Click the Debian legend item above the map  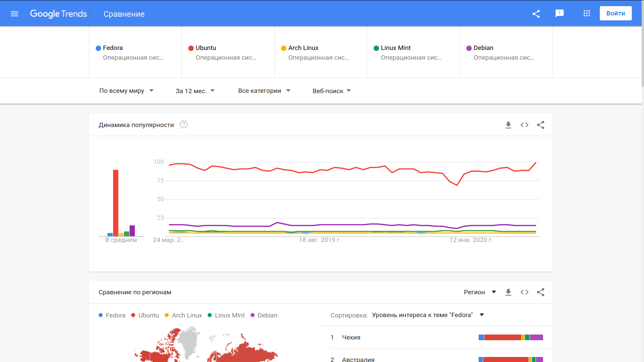pyautogui.click(x=264, y=315)
